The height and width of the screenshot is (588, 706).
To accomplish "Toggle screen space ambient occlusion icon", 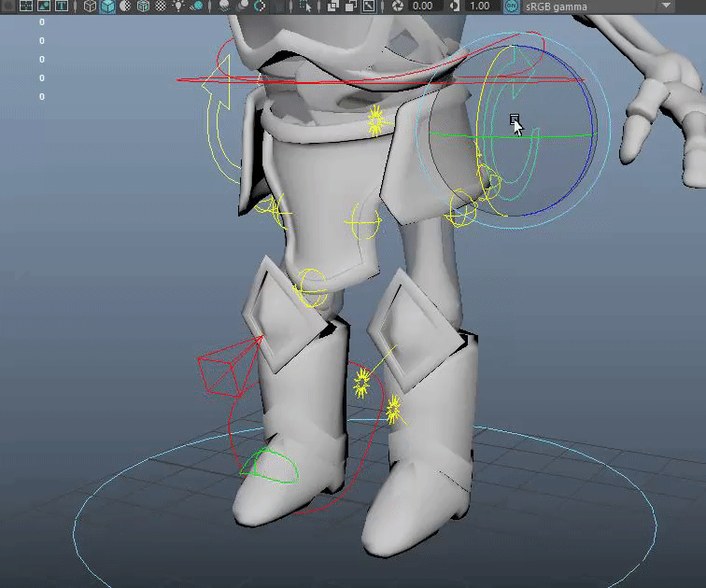I will tap(224, 6).
